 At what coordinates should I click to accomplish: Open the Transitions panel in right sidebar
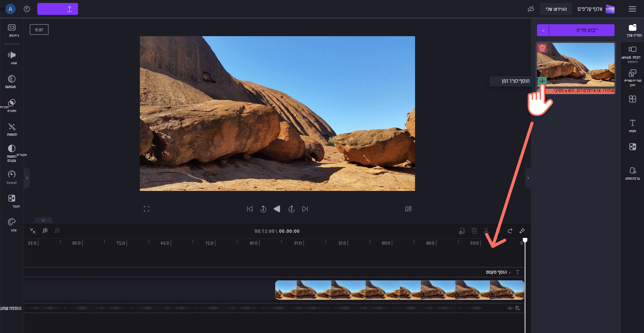click(632, 147)
